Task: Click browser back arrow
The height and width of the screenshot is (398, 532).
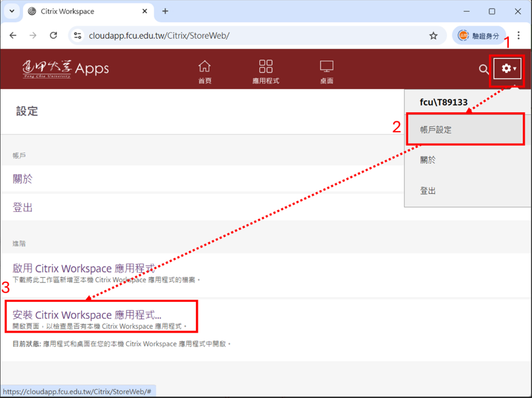Action: click(x=13, y=35)
